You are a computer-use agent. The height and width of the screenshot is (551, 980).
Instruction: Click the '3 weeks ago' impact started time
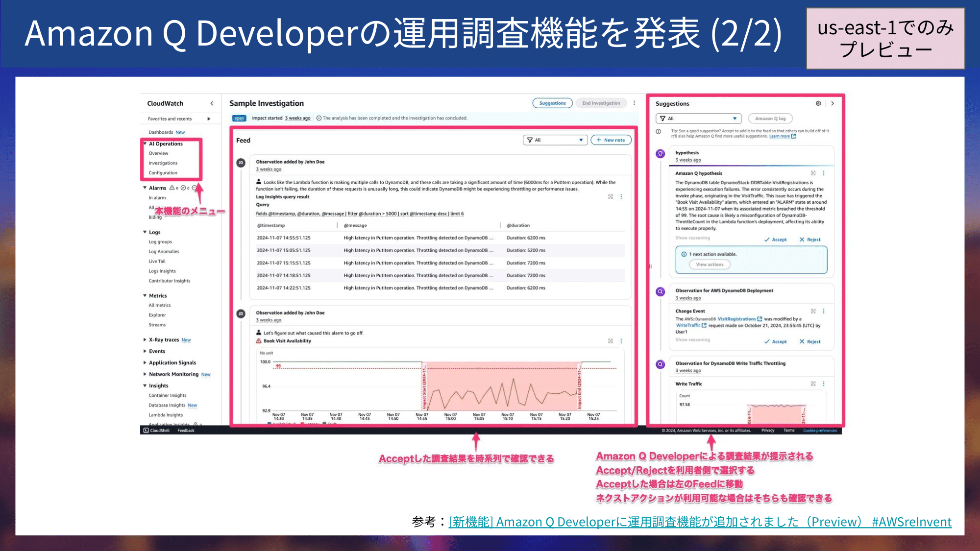(297, 118)
